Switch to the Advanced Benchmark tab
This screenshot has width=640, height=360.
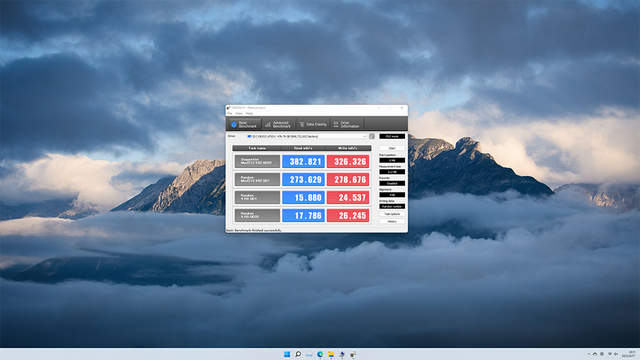tap(278, 124)
